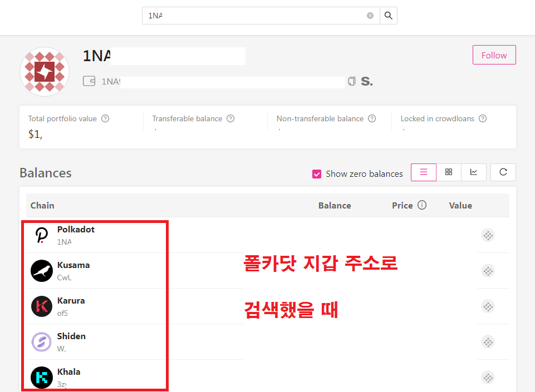Image resolution: width=535 pixels, height=392 pixels.
Task: Open the Karura chain row
Action: (x=268, y=306)
